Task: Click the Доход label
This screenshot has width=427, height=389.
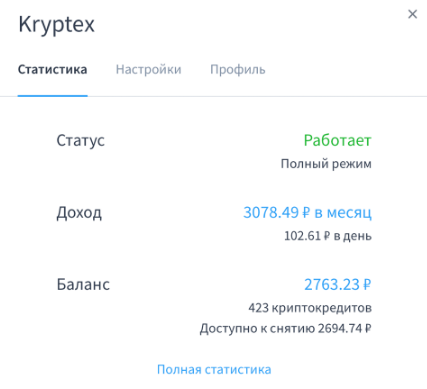Action: click(79, 213)
